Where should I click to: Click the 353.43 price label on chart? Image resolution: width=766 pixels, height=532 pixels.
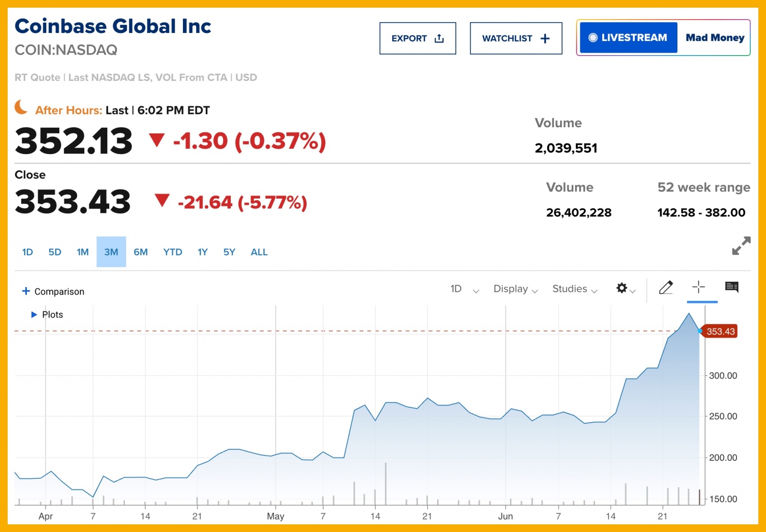(x=720, y=332)
